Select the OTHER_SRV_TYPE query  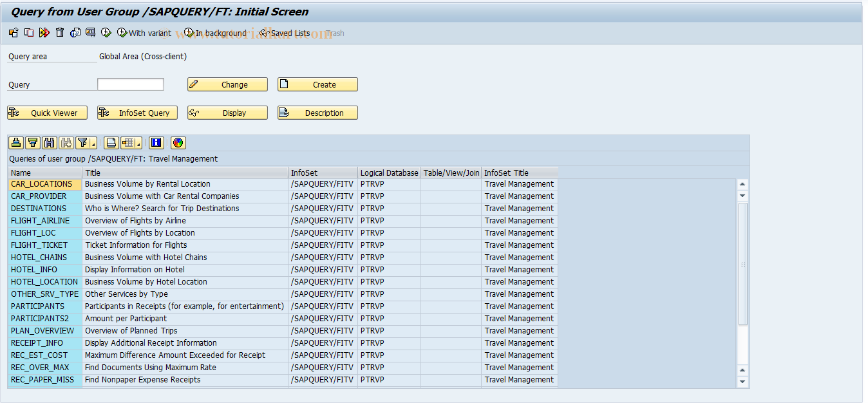pyautogui.click(x=45, y=294)
